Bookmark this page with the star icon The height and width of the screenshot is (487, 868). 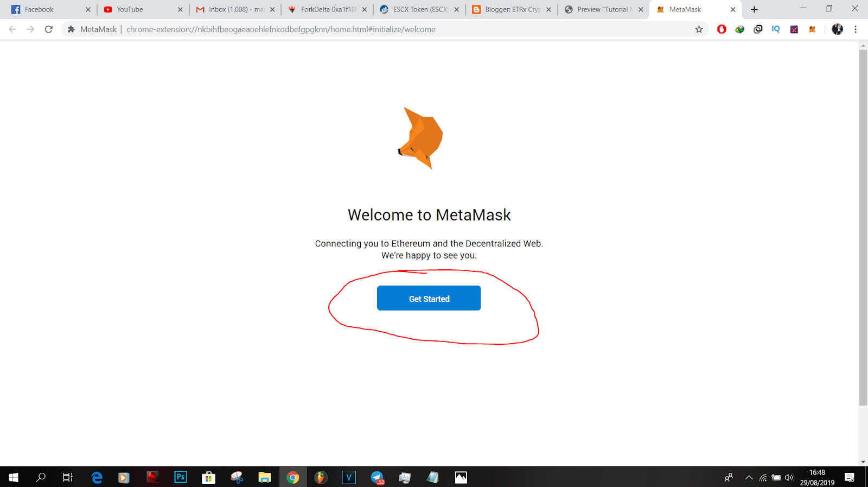click(699, 29)
